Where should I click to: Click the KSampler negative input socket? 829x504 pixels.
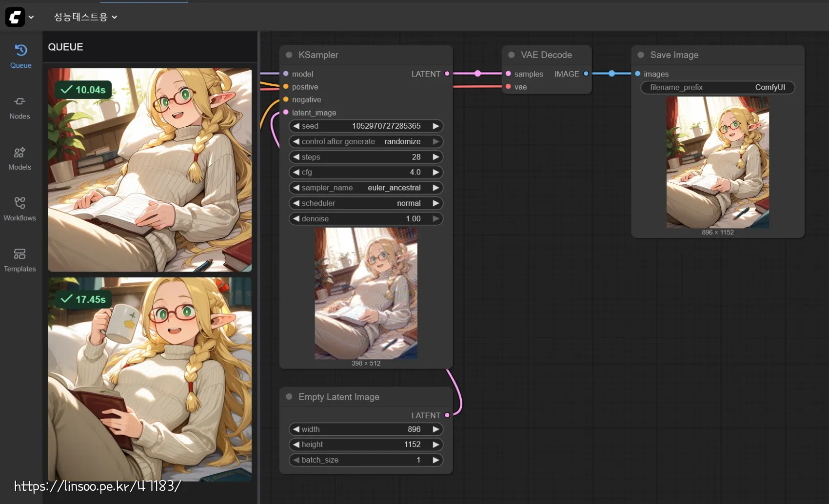[286, 99]
